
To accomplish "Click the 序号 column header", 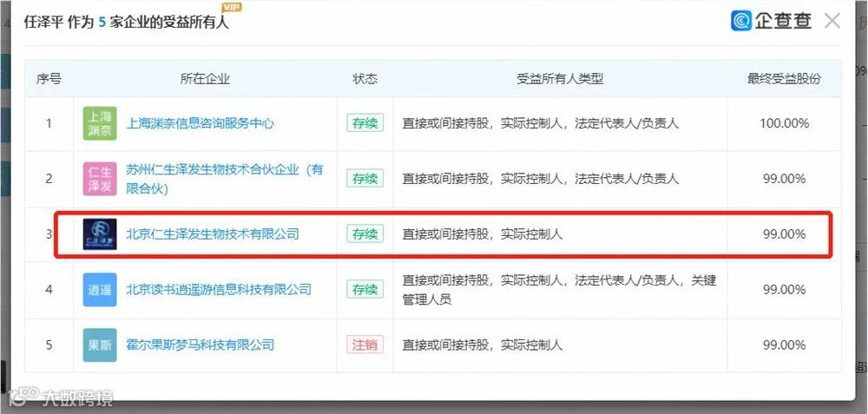I will (49, 79).
